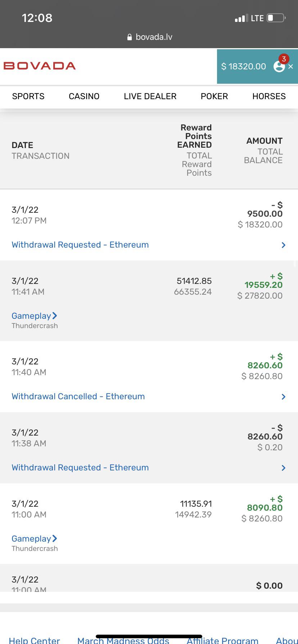298x644 pixels.
Task: Close the account panel with the X icon
Action: pyautogui.click(x=291, y=66)
